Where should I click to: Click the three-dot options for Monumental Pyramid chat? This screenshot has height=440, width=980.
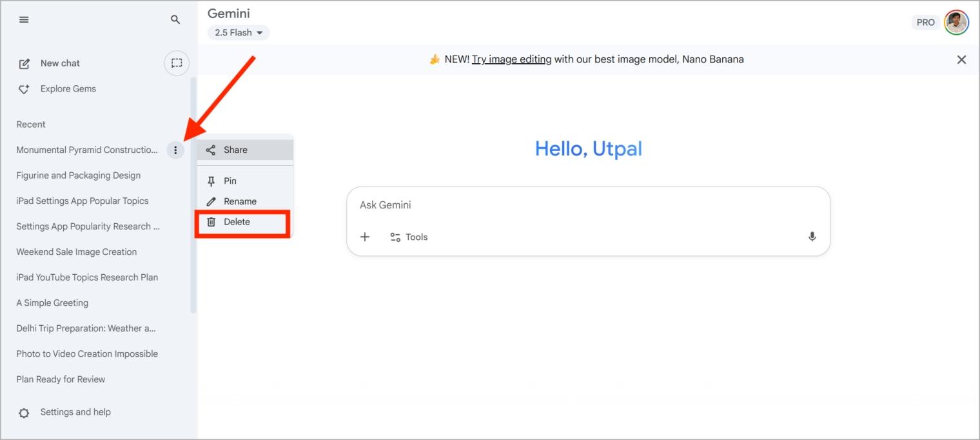pyautogui.click(x=175, y=150)
